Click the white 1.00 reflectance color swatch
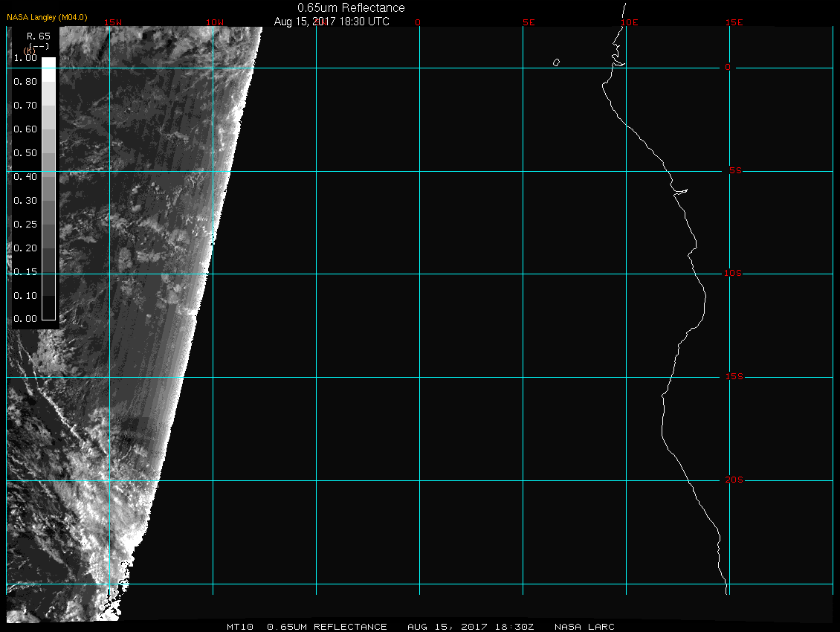Screen dimensions: 840x632 tap(48, 63)
